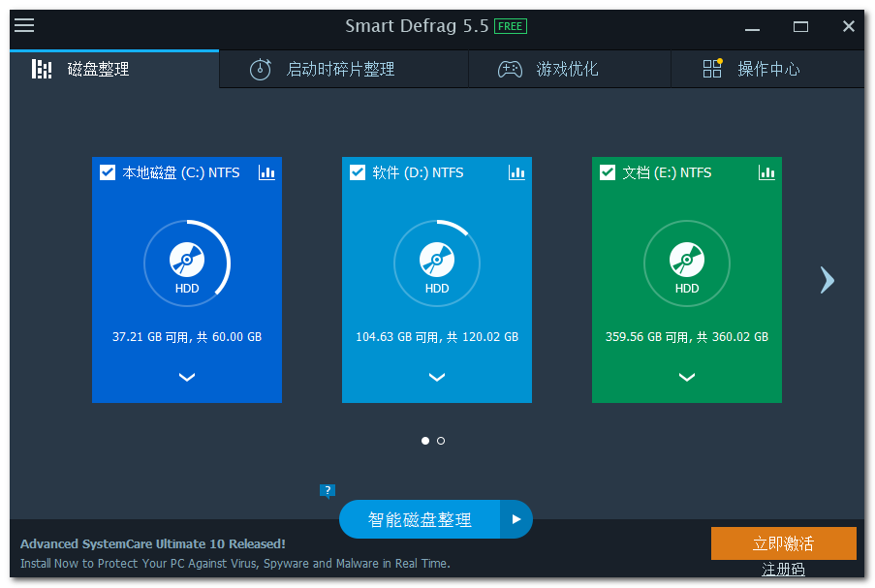Screen dimensions: 875x588
Task: Select the second page indicator dot
Action: click(441, 441)
